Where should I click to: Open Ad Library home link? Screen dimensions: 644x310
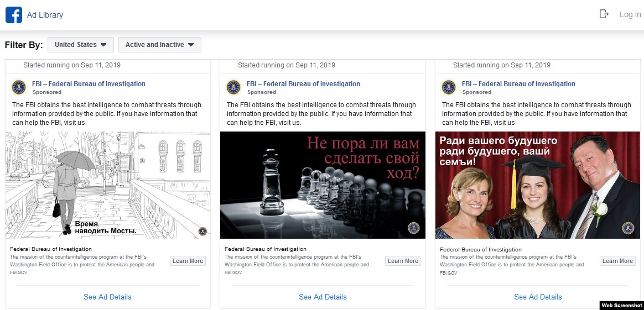pyautogui.click(x=45, y=15)
